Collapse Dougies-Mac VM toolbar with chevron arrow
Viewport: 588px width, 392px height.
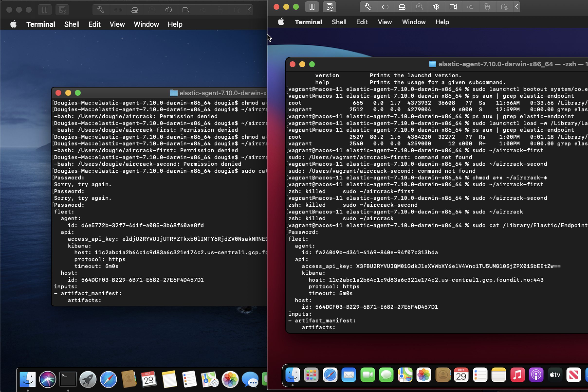[249, 10]
